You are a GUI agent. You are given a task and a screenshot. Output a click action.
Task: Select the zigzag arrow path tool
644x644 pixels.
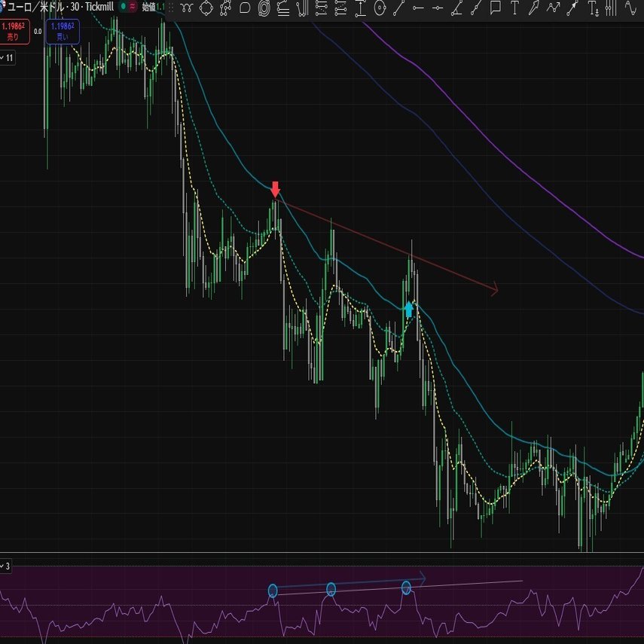553,8
